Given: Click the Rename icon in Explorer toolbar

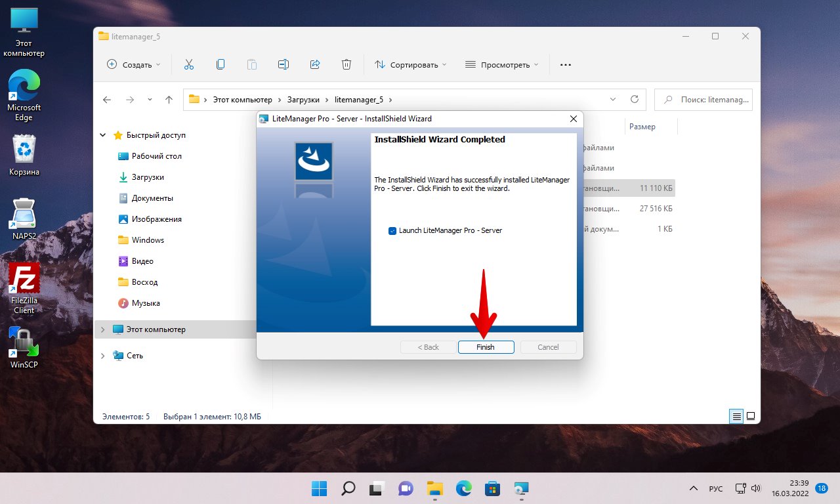Looking at the screenshot, I should 283,64.
